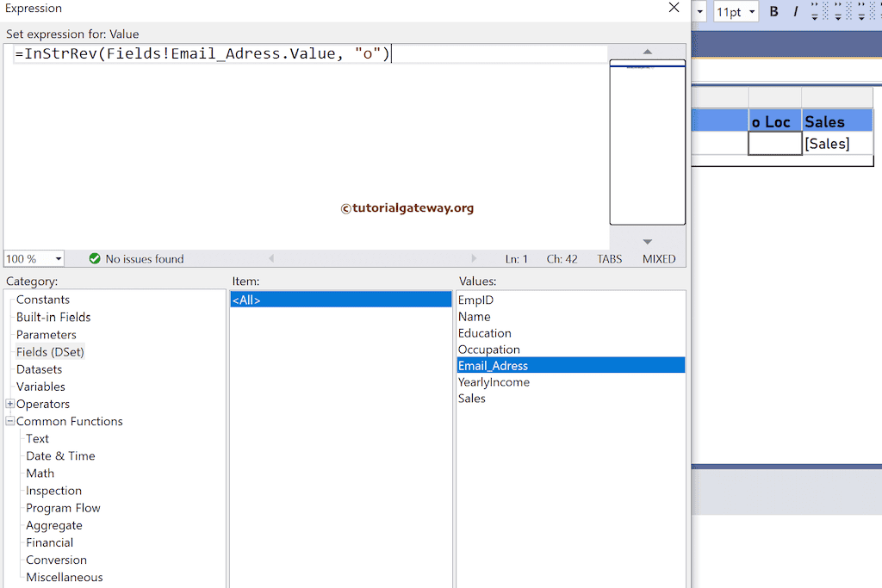
Task: Click the left scroll arrow in the status bar
Action: coord(272,258)
